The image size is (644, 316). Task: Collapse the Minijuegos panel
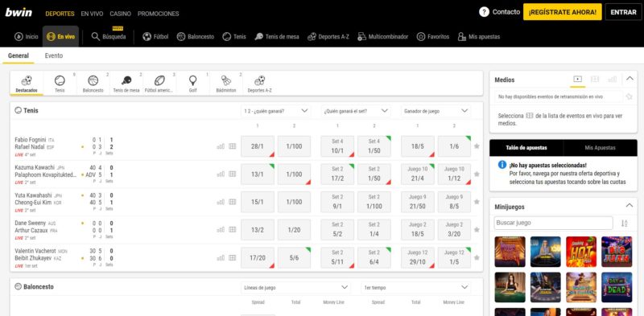pyautogui.click(x=630, y=206)
